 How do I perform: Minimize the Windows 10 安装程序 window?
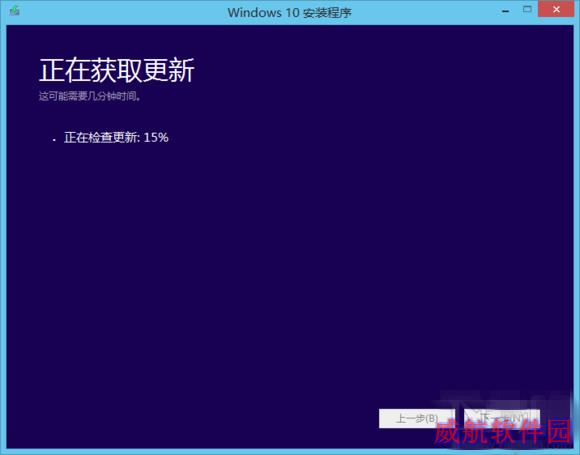505,11
